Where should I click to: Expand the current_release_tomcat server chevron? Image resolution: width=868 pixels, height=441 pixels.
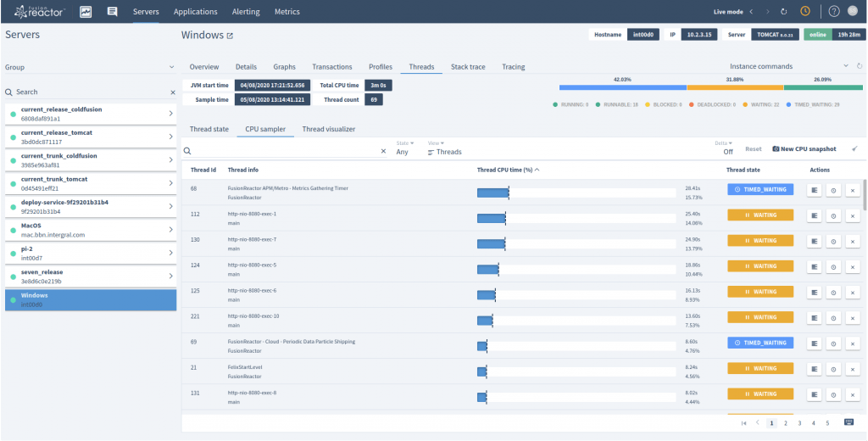(170, 137)
